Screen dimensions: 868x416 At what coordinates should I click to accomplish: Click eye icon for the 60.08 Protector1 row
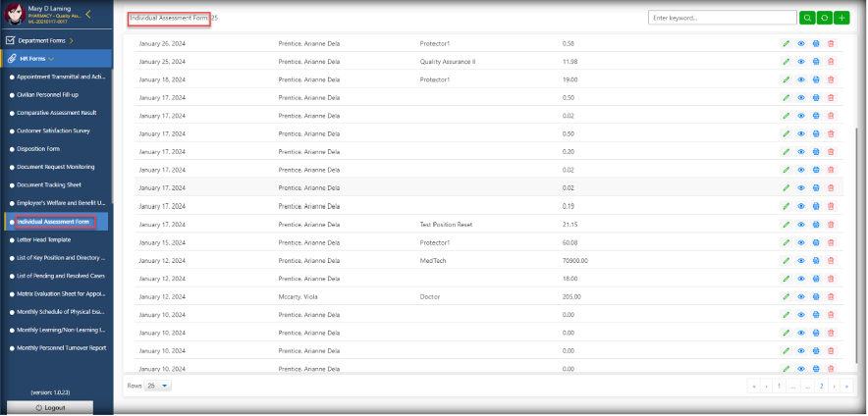(x=801, y=242)
